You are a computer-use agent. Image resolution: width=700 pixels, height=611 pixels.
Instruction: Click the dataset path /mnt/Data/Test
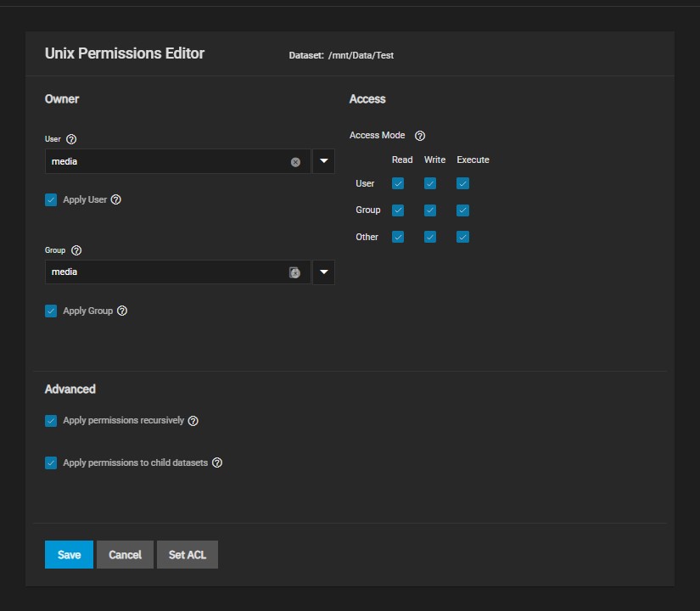361,55
